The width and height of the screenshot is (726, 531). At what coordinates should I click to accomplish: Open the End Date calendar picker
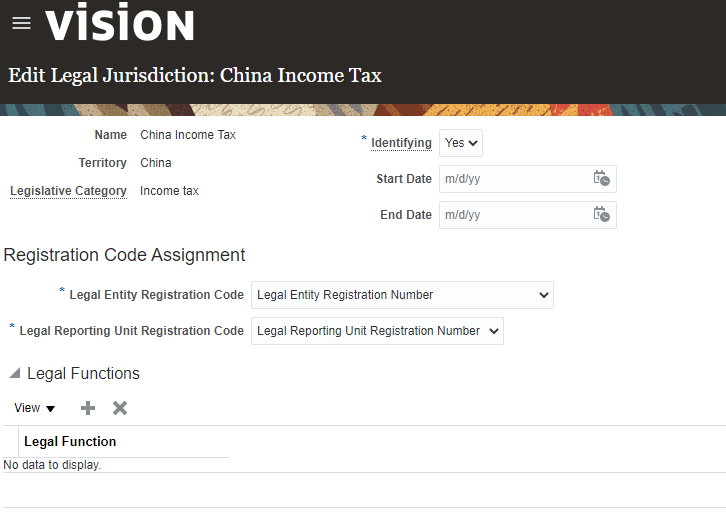601,215
